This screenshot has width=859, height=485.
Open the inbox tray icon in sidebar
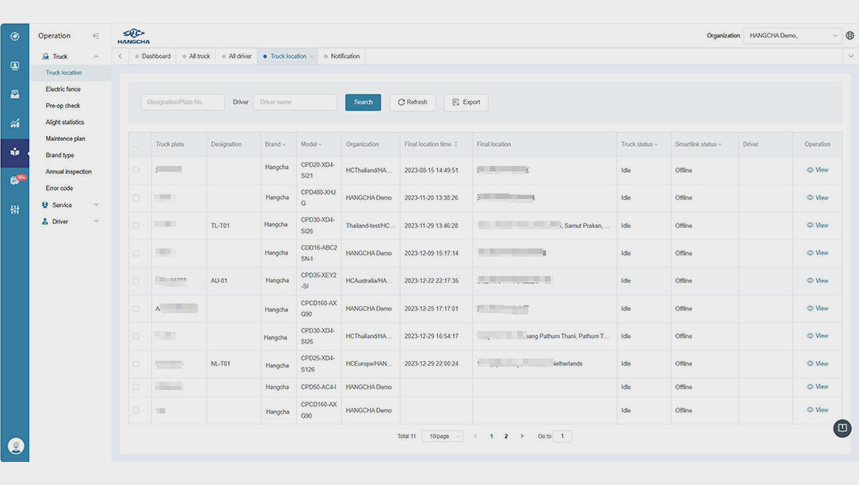tap(15, 94)
